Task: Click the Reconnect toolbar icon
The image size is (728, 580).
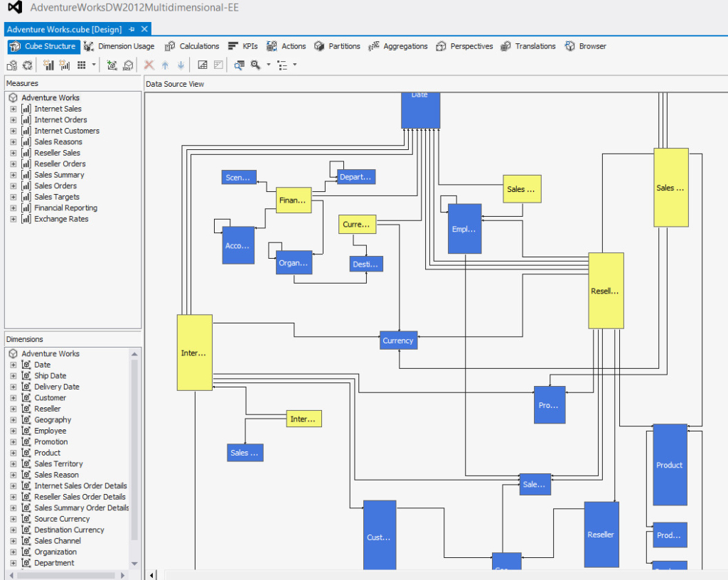Action: coord(28,65)
